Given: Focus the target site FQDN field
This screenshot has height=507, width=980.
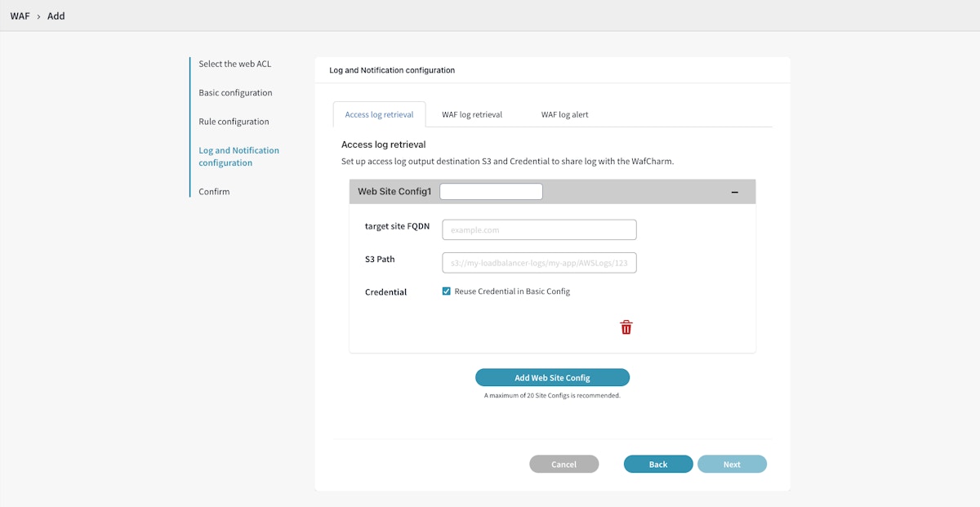Looking at the screenshot, I should [x=539, y=230].
